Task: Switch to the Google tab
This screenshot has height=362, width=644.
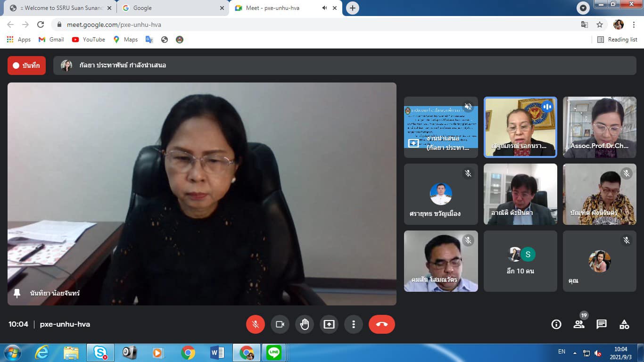Action: [x=170, y=8]
